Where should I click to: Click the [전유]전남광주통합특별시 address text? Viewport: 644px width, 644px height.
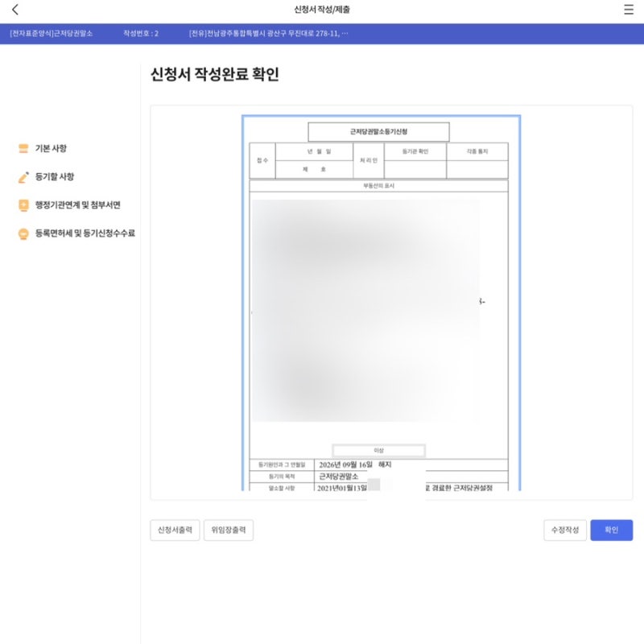(269, 33)
